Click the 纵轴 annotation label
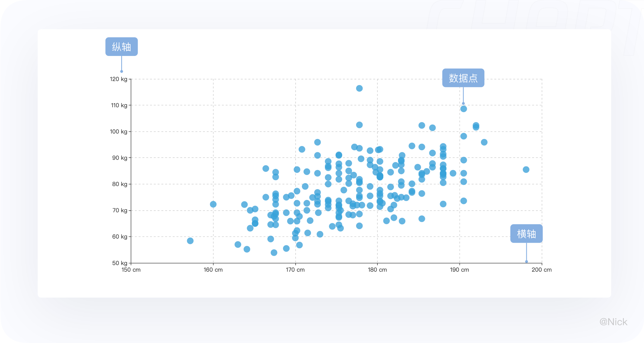 tap(122, 47)
